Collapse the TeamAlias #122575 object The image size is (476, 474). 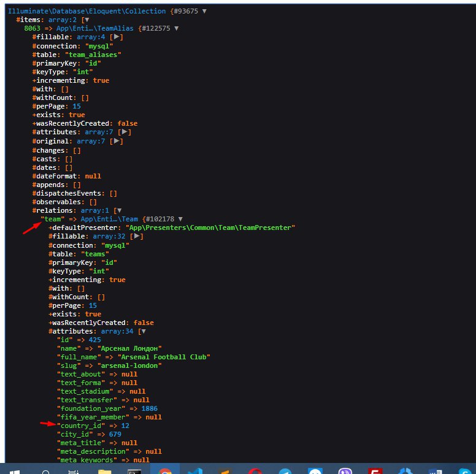pyautogui.click(x=177, y=28)
